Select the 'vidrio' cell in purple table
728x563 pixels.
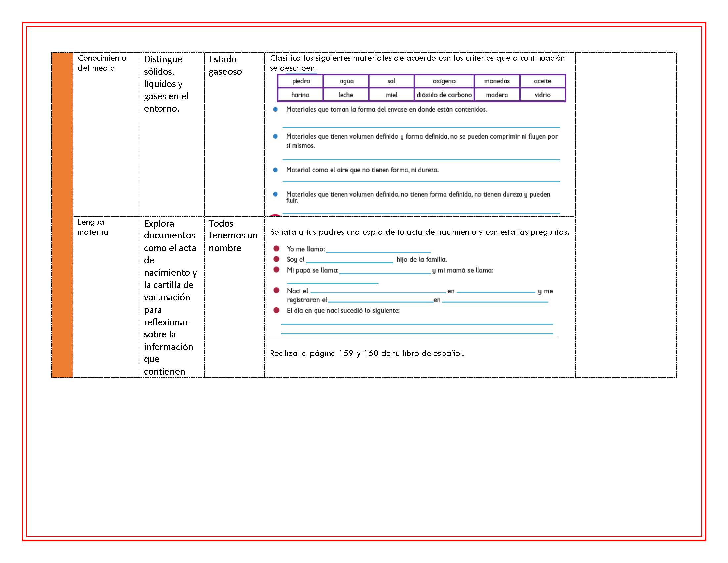pos(542,95)
